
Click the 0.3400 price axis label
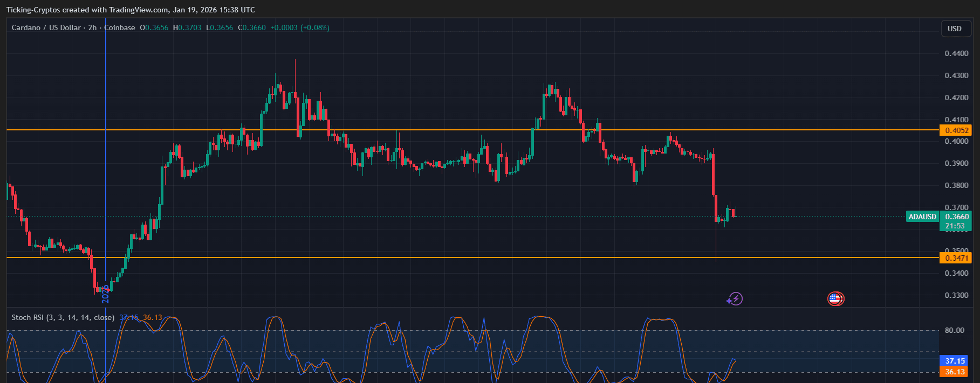click(x=956, y=273)
